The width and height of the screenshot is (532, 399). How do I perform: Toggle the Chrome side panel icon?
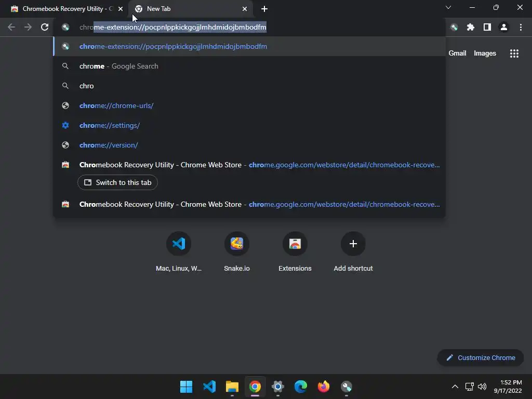click(487, 27)
